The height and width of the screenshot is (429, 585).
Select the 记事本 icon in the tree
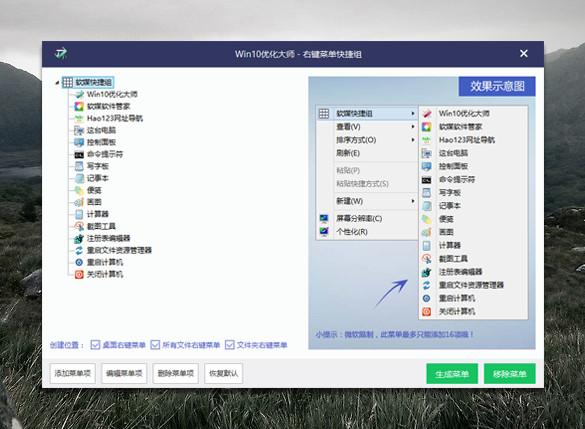79,178
